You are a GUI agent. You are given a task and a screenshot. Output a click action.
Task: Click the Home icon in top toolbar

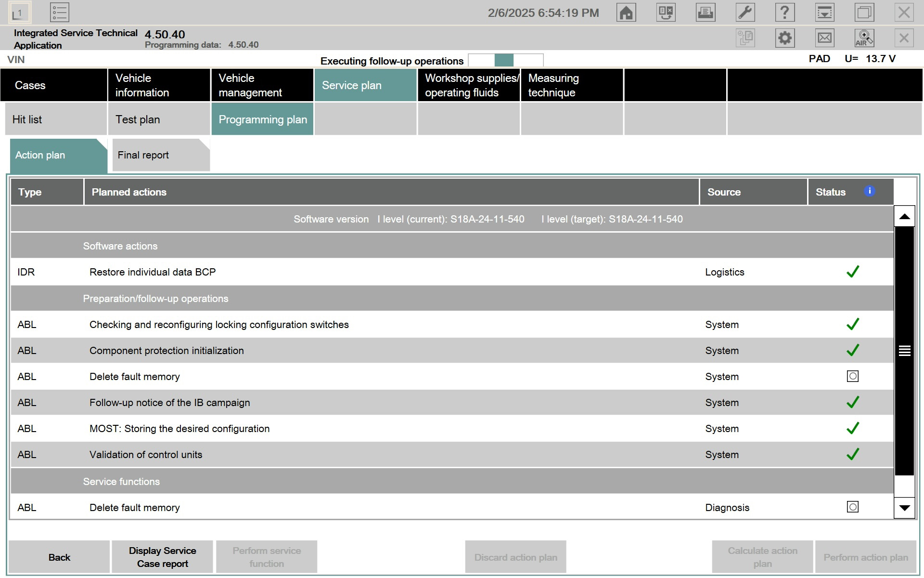pos(626,13)
